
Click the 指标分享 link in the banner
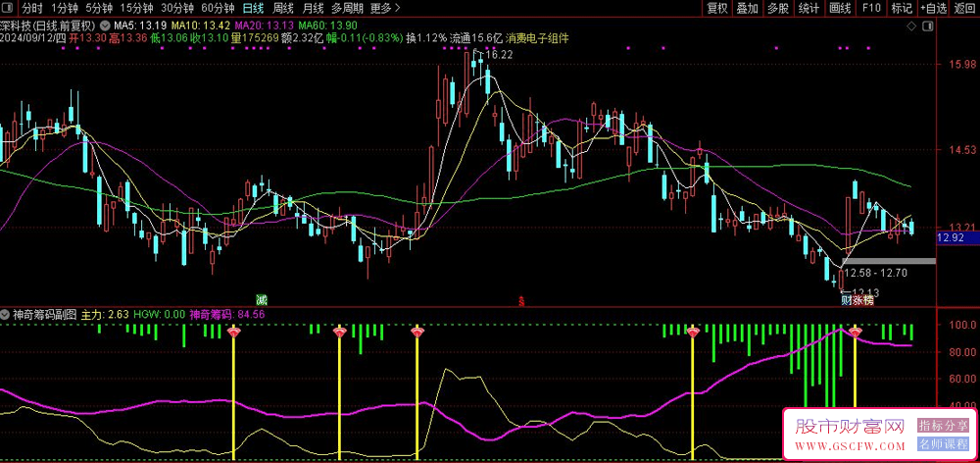943,426
